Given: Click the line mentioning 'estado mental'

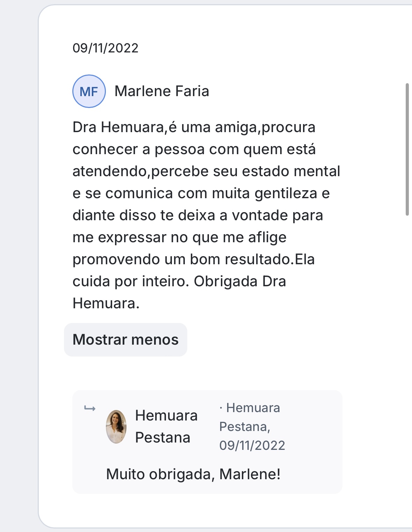Looking at the screenshot, I should 206,171.
